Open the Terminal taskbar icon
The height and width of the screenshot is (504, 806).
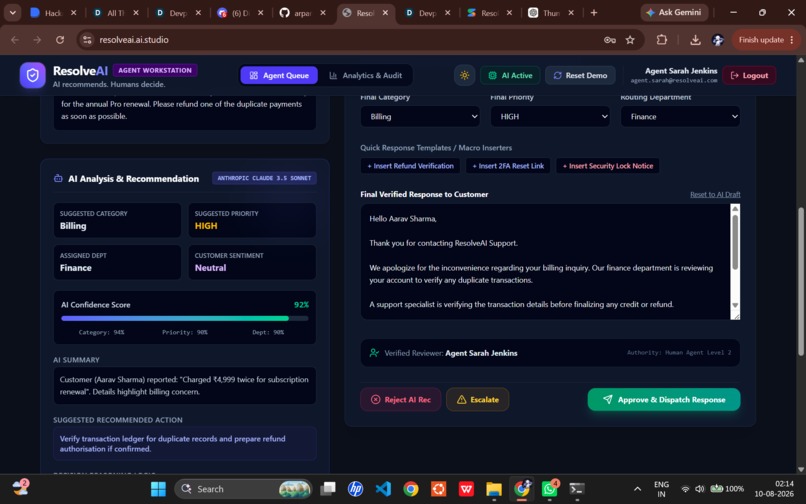click(x=577, y=489)
